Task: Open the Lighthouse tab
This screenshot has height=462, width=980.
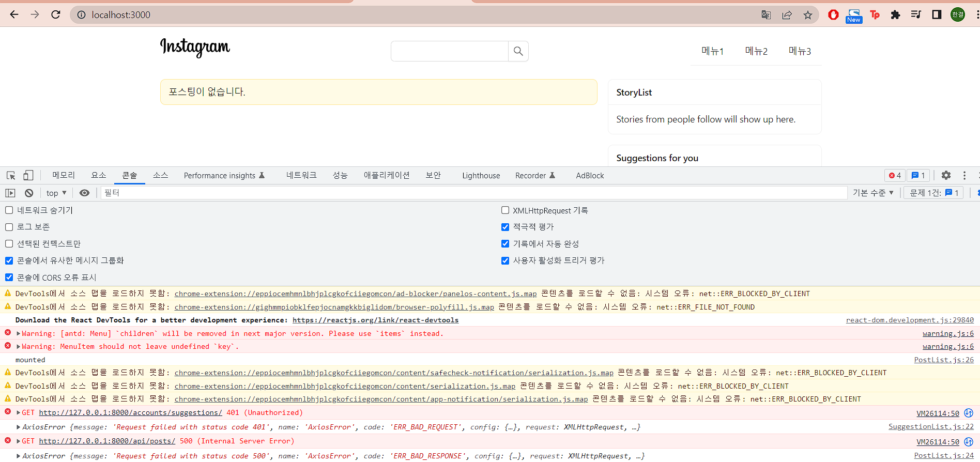Action: pyautogui.click(x=481, y=176)
